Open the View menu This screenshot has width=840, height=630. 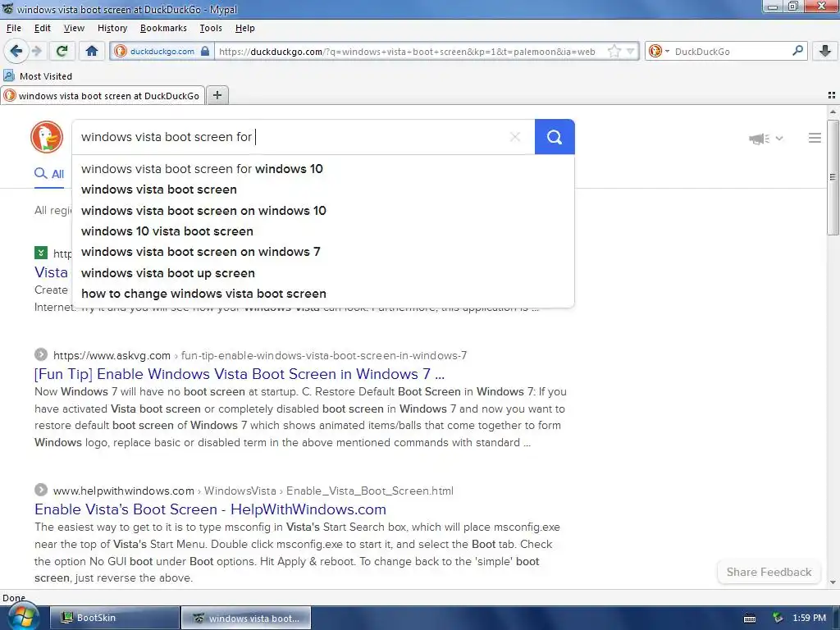[74, 28]
